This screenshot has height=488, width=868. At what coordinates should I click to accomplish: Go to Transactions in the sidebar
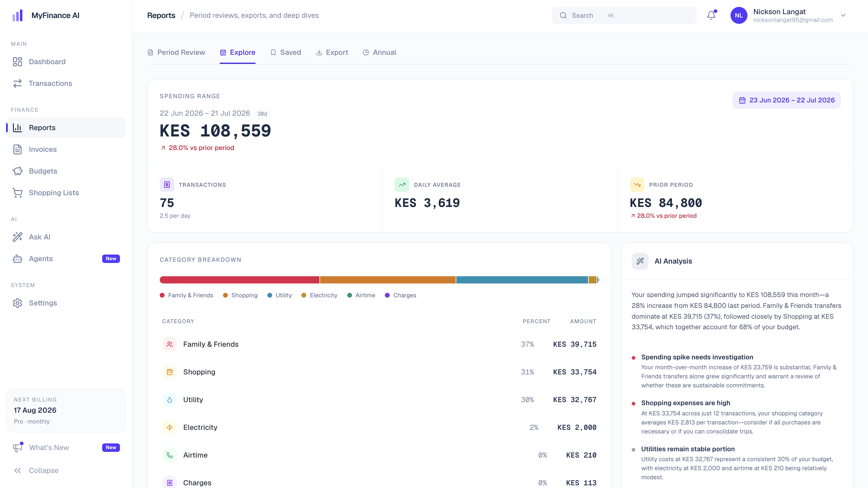[66, 83]
